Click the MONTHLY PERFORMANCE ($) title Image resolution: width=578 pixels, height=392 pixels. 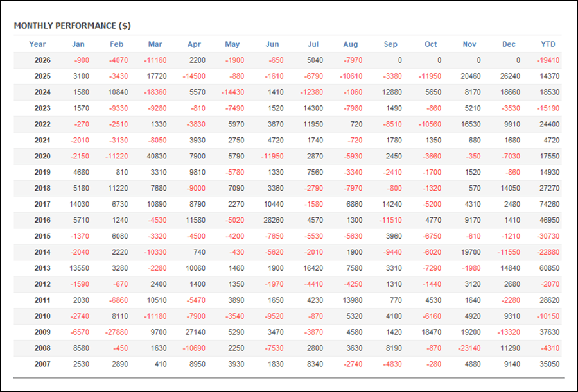72,26
